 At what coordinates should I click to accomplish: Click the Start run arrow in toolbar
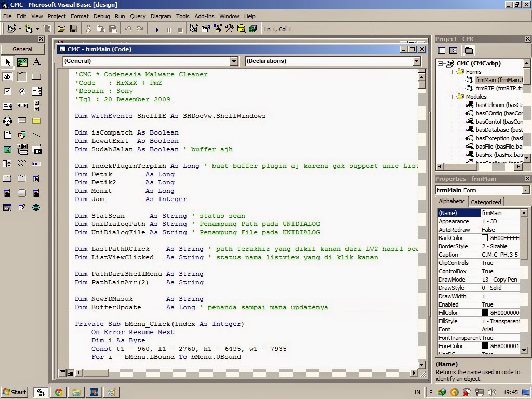[x=157, y=30]
